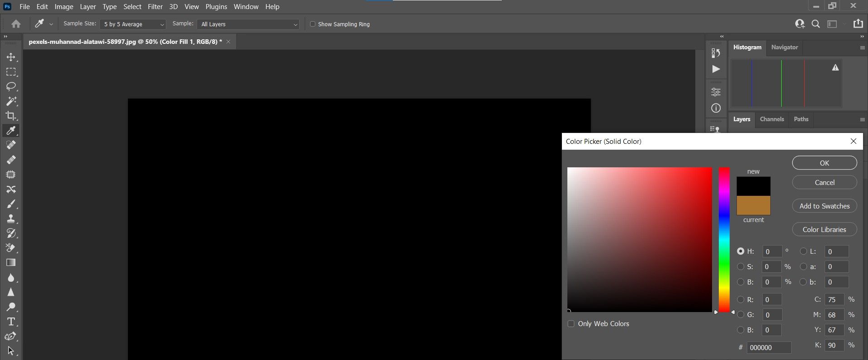Open the Sample Size dropdown

133,24
